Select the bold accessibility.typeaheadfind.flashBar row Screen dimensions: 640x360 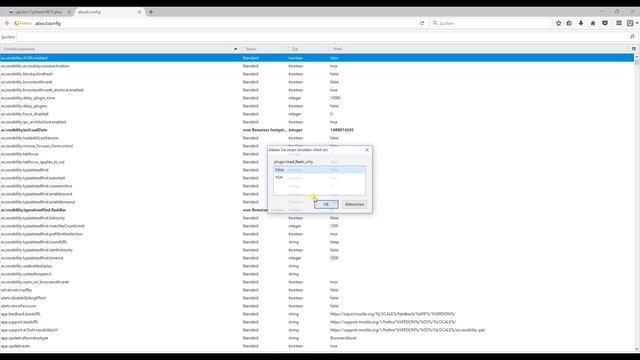(x=317, y=210)
